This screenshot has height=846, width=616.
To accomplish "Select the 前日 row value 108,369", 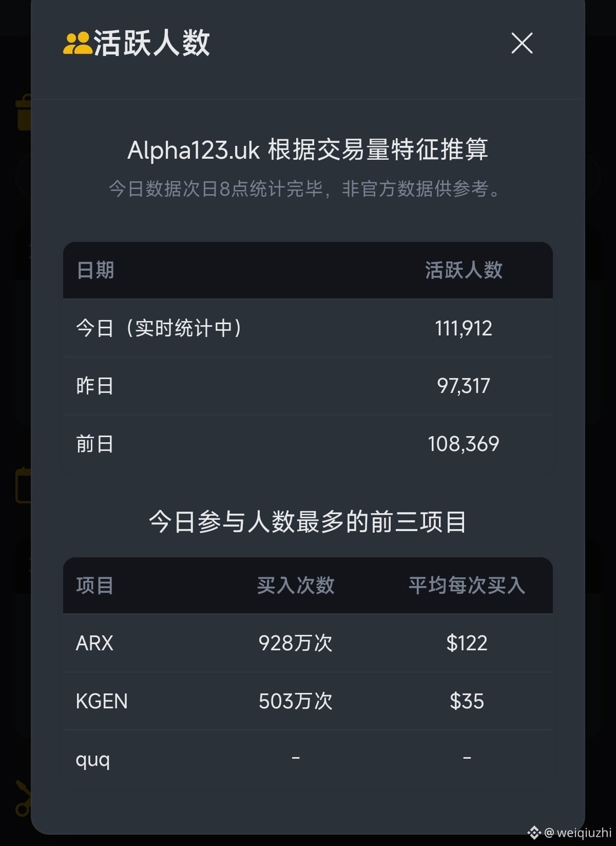I will tap(464, 444).
